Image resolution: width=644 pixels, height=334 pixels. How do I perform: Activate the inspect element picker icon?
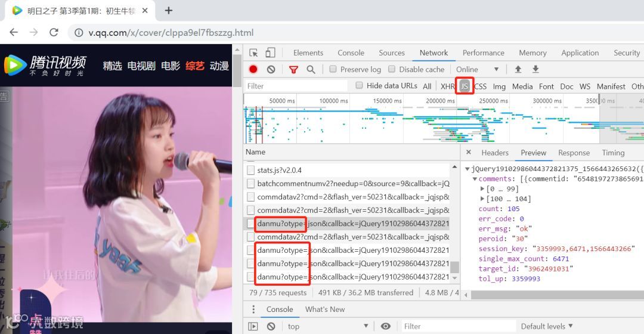[x=253, y=52]
